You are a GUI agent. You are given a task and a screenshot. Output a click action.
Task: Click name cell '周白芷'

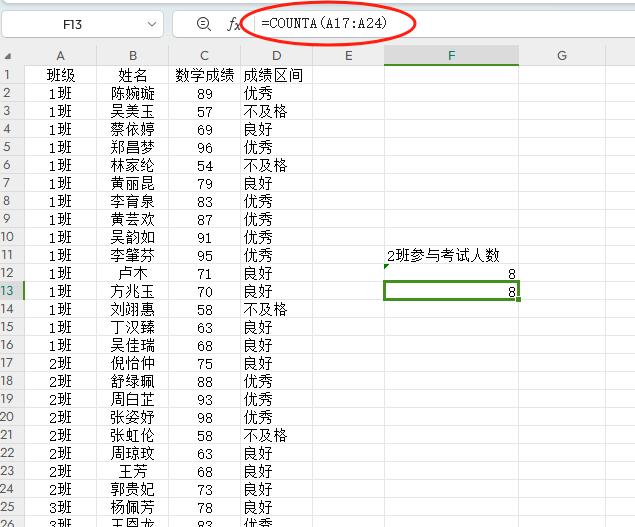pos(132,399)
